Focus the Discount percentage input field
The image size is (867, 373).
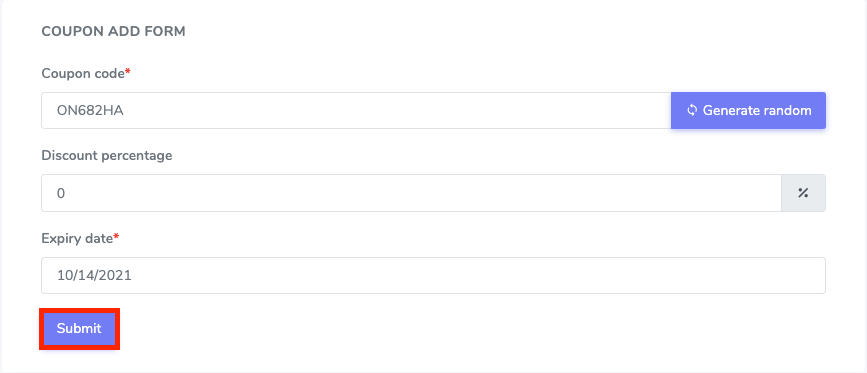click(x=411, y=193)
